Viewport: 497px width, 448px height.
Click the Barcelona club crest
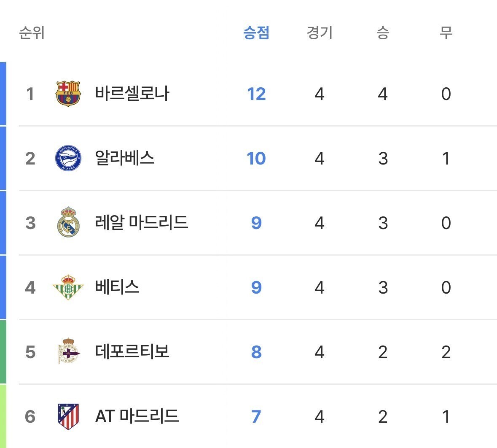click(68, 94)
